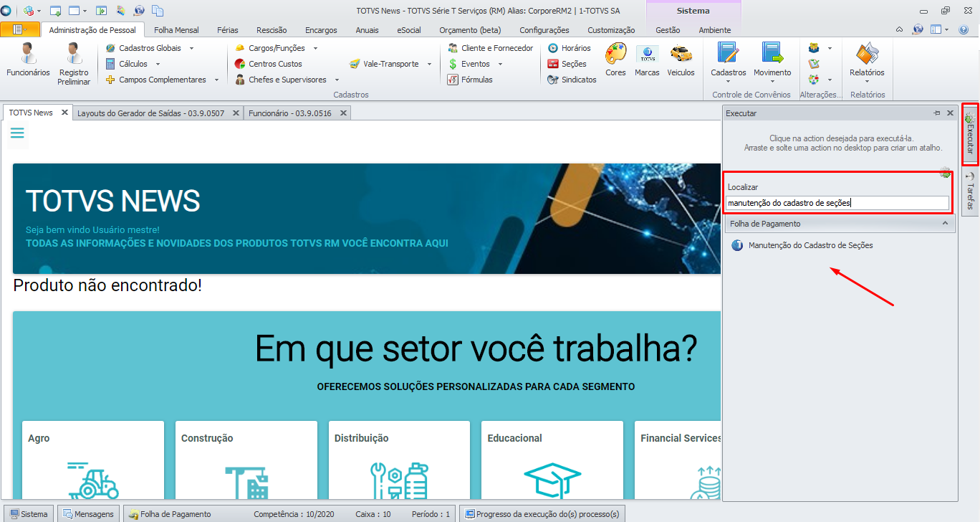This screenshot has height=522, width=980.
Task: Click the gear icon above Localizar
Action: pyautogui.click(x=946, y=172)
